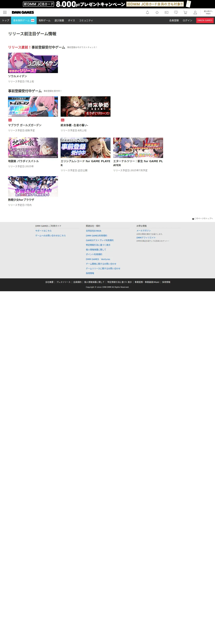Open GAMESゲストプレイ利用規約 link
The width and height of the screenshot is (215, 644).
(x=100, y=240)
